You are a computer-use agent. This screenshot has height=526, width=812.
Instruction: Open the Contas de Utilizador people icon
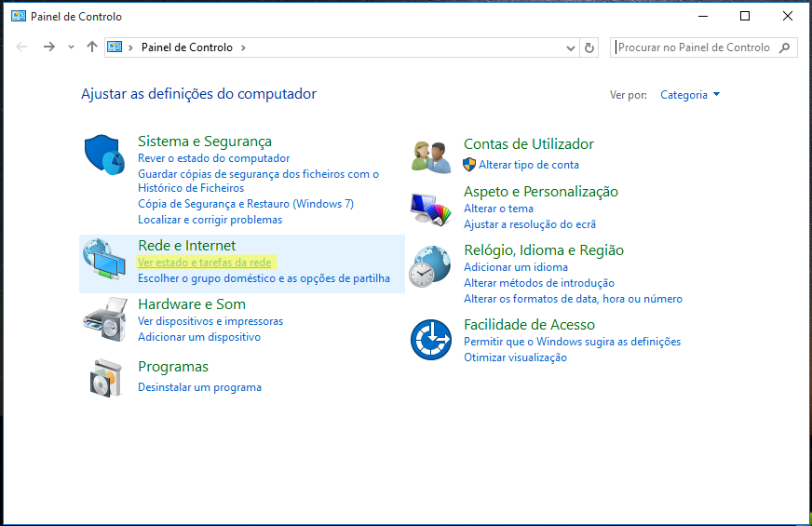tap(431, 156)
